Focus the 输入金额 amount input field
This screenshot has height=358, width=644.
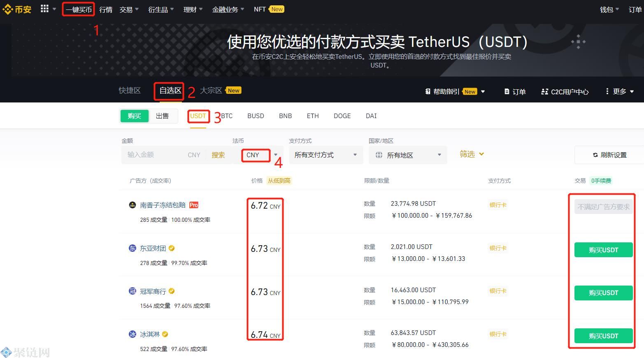154,155
